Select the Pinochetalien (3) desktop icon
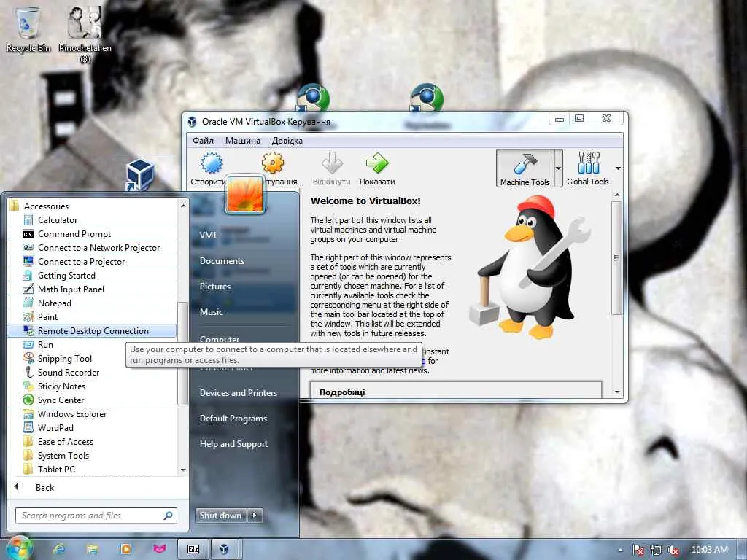This screenshot has width=747, height=560. click(x=85, y=34)
